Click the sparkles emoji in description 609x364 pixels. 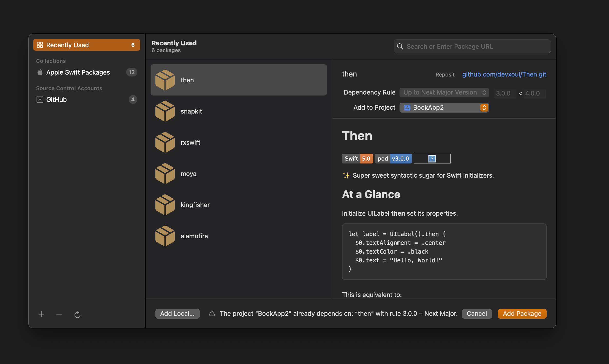coord(346,175)
